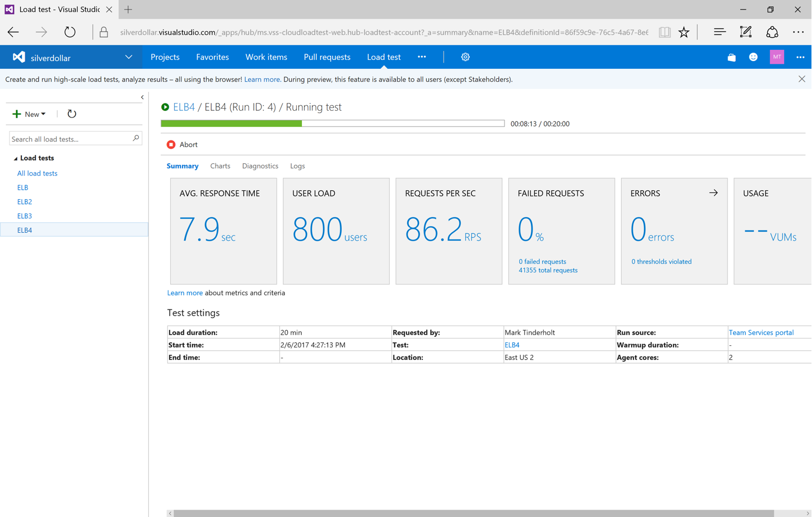The width and height of the screenshot is (812, 517).
Task: Open the marketplace shopping bag icon
Action: [731, 57]
